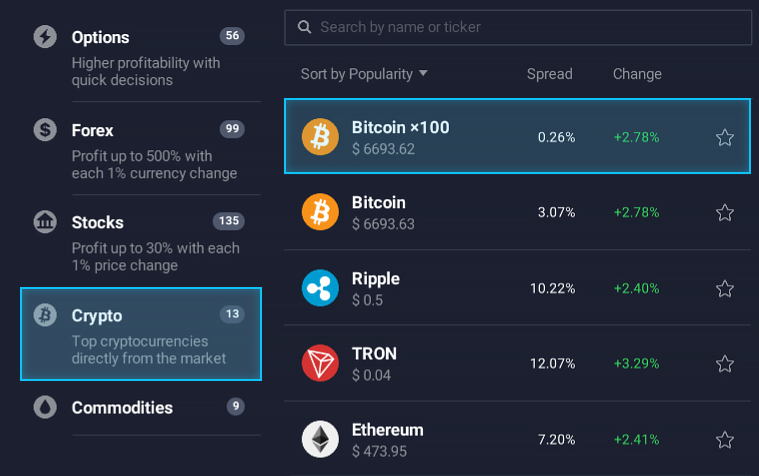Screen dimensions: 759x476
Task: Open the Sort by Popularity dropdown
Action: [364, 74]
